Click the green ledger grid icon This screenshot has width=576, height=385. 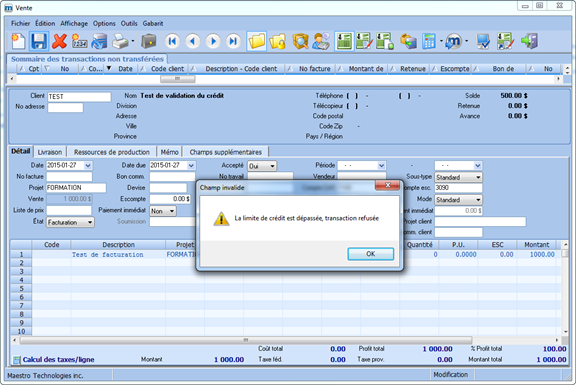coord(344,41)
